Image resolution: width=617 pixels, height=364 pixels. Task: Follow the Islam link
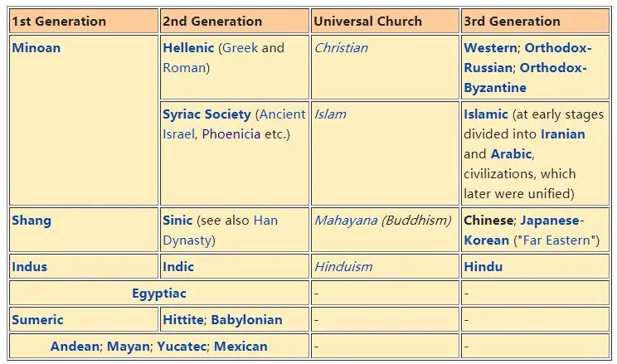coord(330,114)
